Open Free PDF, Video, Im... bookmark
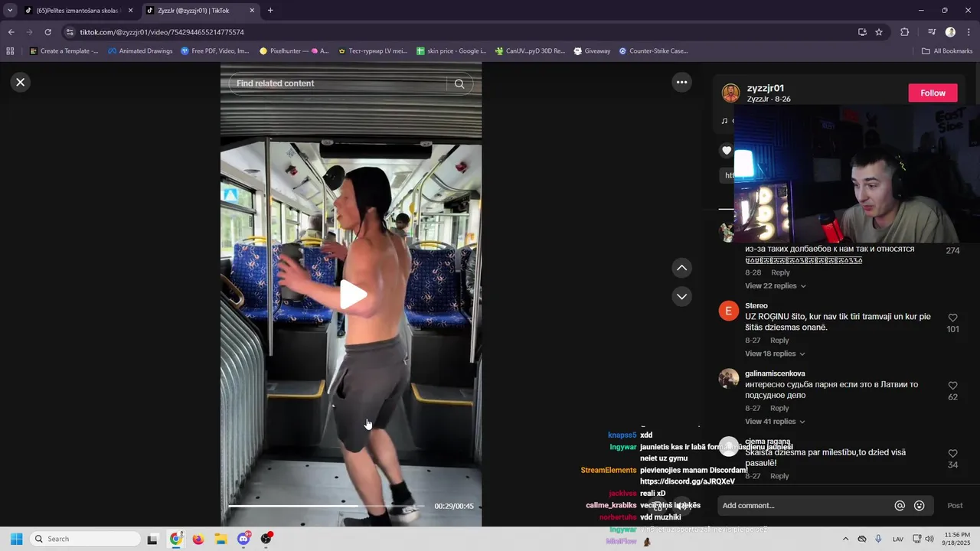This screenshot has width=980, height=551. pos(215,51)
